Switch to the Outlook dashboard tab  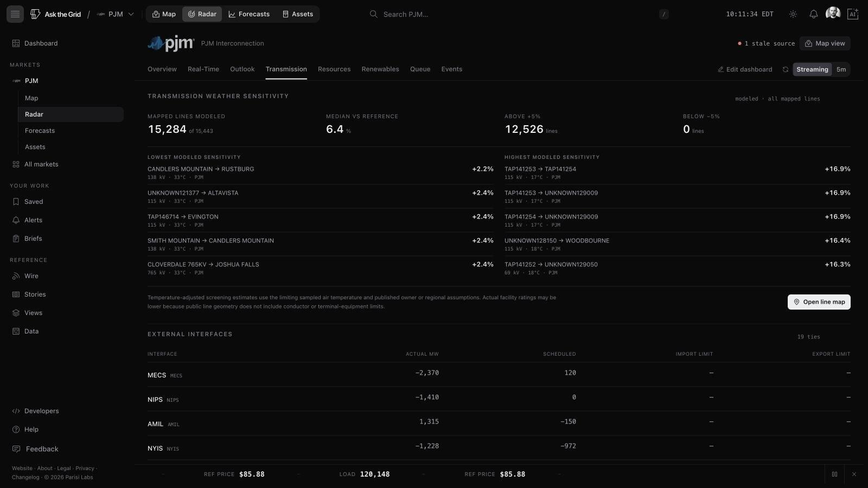pos(242,69)
